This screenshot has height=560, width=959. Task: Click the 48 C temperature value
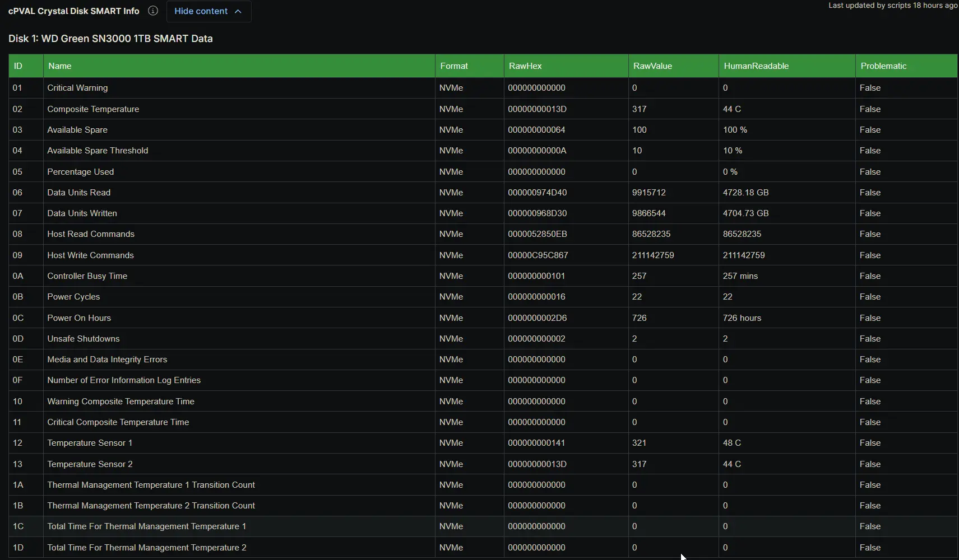732,443
